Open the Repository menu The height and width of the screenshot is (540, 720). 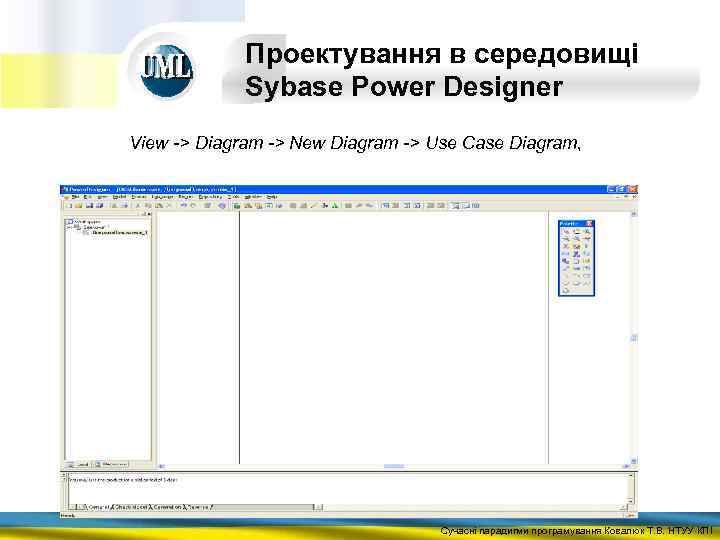tap(210, 197)
